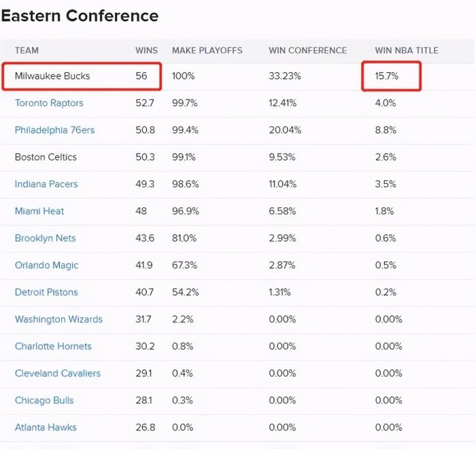Open the Orlando Magic team link

(x=46, y=265)
